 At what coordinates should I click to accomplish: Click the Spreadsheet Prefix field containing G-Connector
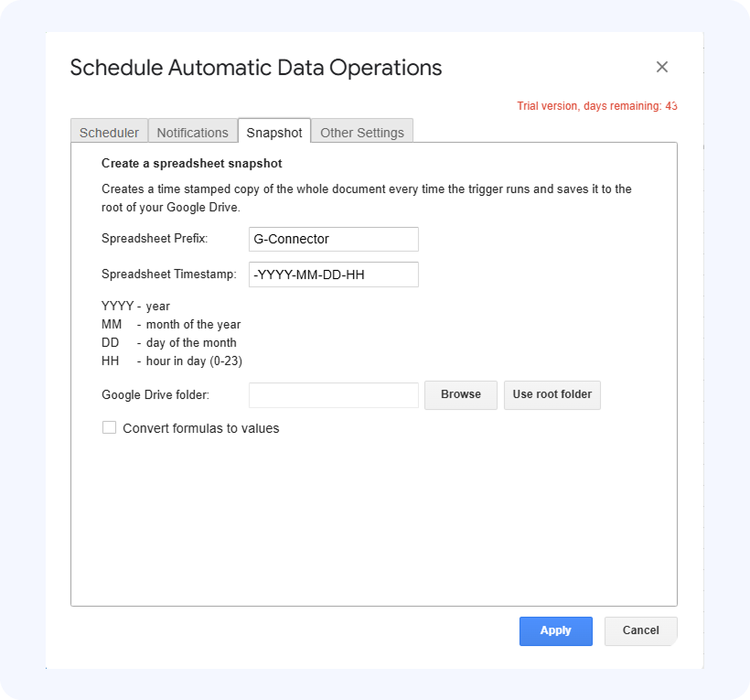tap(333, 239)
